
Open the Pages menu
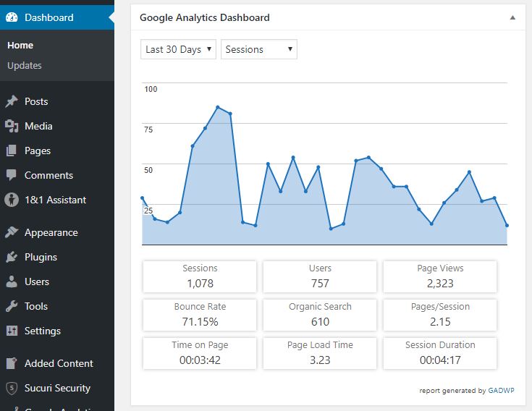[57, 151]
